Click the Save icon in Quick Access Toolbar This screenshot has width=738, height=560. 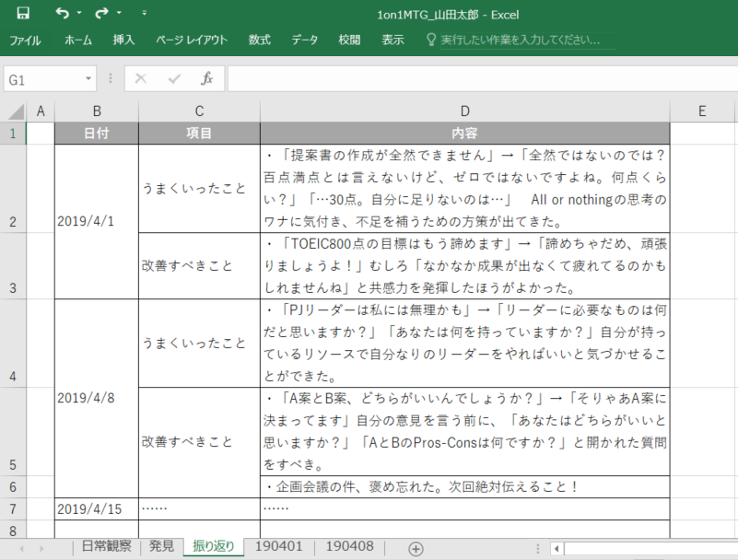point(25,11)
